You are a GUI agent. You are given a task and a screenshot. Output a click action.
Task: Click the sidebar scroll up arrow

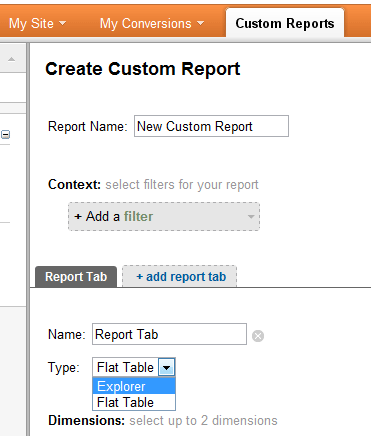(x=12, y=59)
